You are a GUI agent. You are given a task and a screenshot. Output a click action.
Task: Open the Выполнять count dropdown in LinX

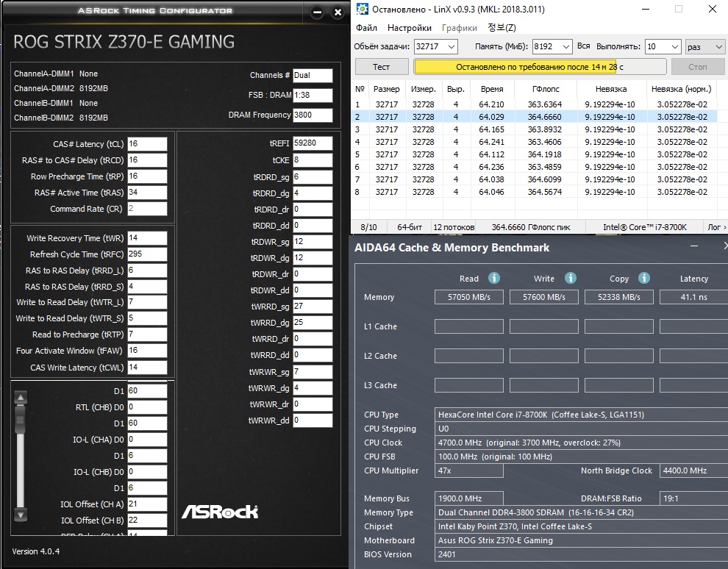point(675,46)
